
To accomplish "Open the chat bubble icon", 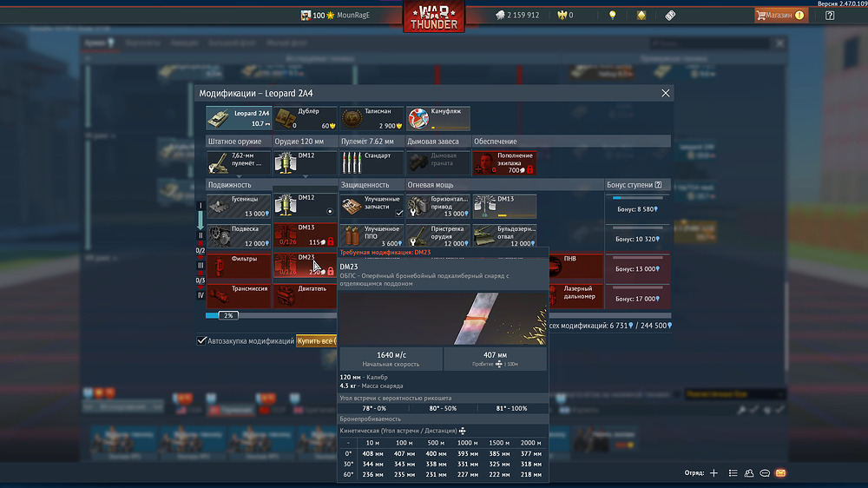I will 765,473.
